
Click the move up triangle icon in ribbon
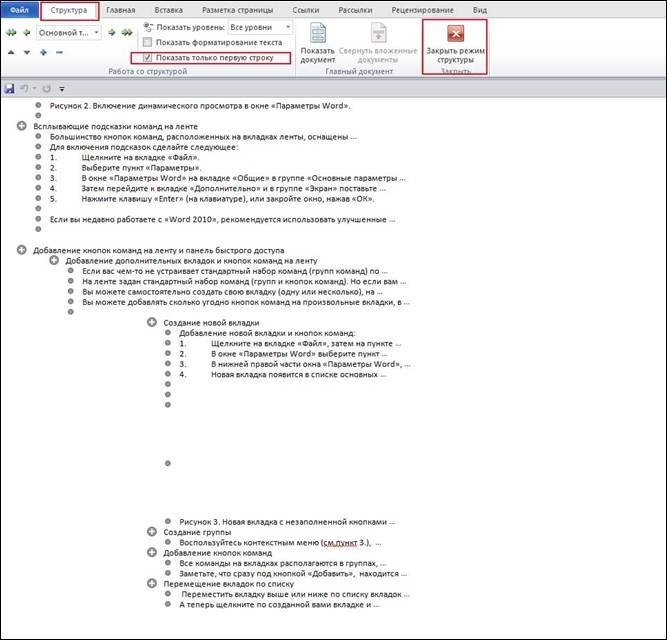click(11, 51)
